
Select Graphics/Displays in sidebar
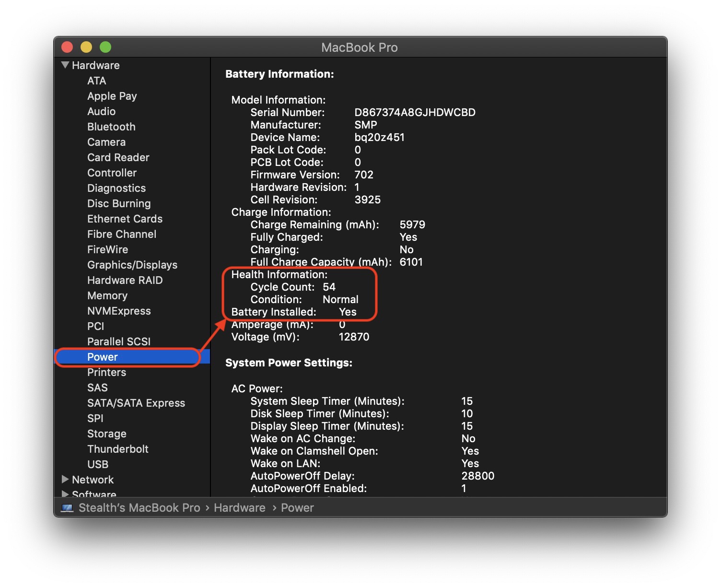tap(132, 265)
